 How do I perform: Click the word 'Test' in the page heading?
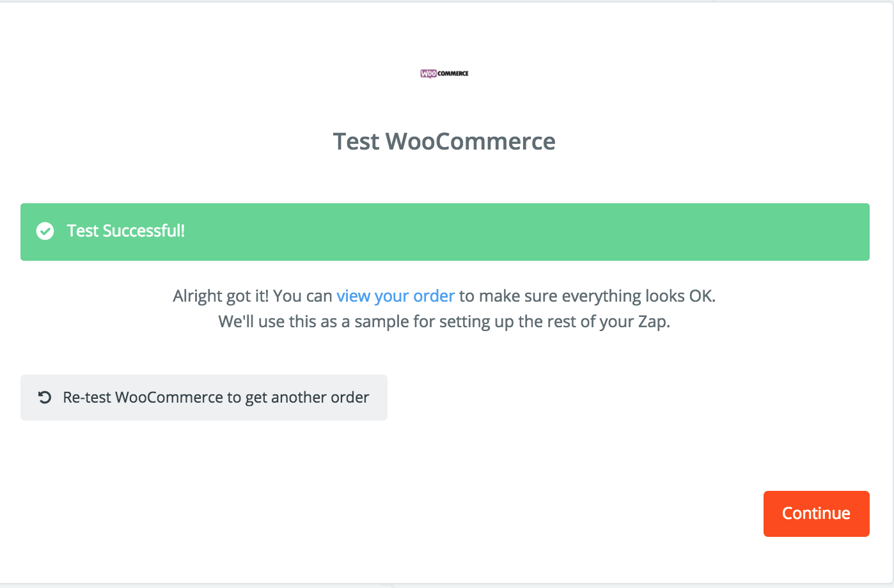click(x=356, y=142)
